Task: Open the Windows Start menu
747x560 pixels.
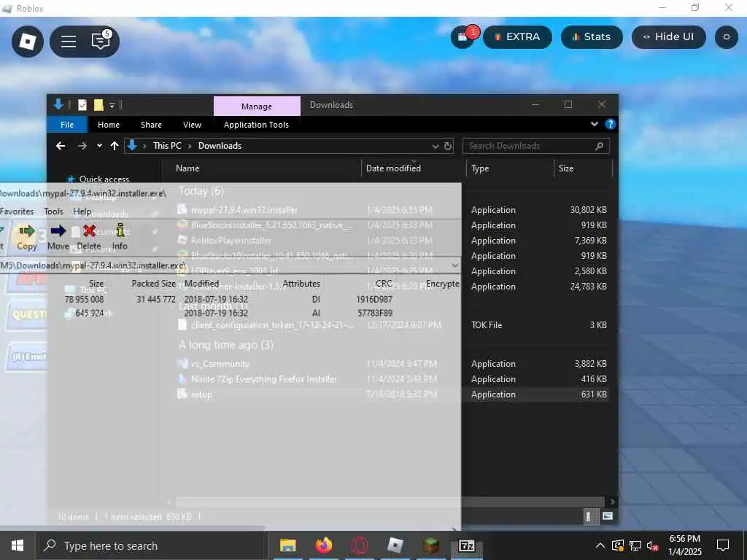Action: pos(18,545)
